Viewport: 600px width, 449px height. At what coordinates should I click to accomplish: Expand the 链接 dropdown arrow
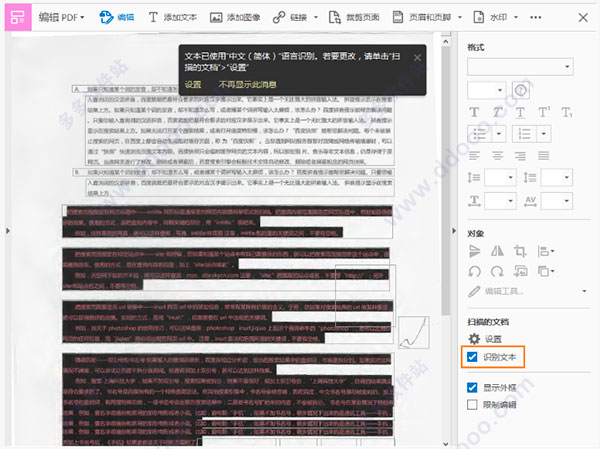click(x=316, y=17)
